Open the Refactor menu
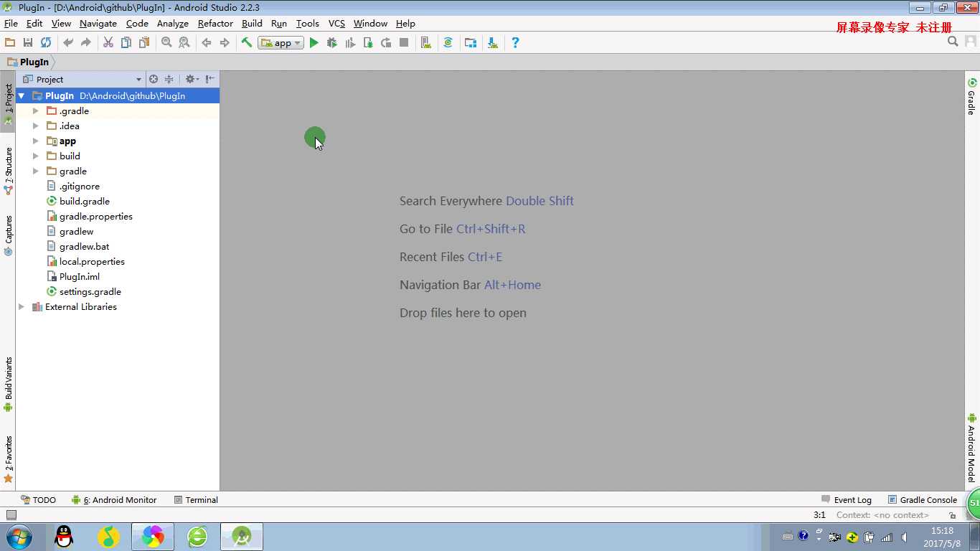Viewport: 980px width, 551px height. pyautogui.click(x=215, y=24)
